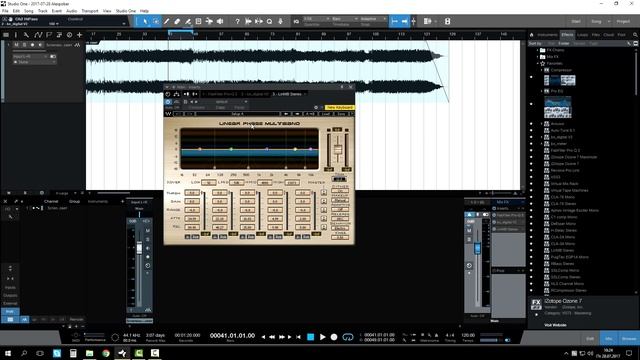Screen dimensions: 640x360
Task: Select the Arrow tool in the toolbar
Action: coord(145,21)
